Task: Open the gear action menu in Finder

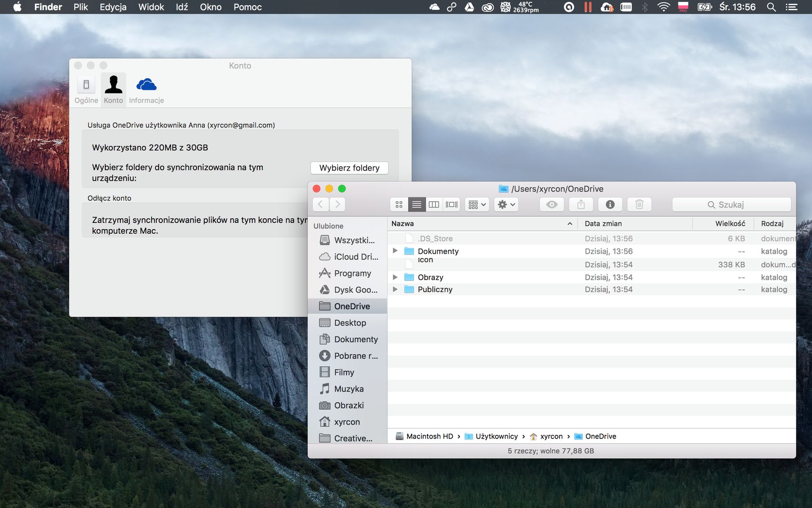Action: (x=507, y=205)
